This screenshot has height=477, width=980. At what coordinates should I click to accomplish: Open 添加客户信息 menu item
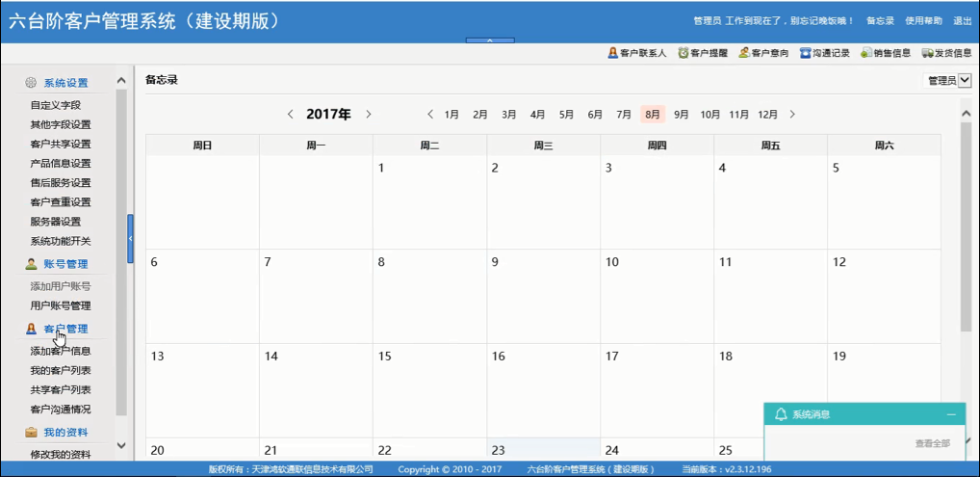point(61,351)
